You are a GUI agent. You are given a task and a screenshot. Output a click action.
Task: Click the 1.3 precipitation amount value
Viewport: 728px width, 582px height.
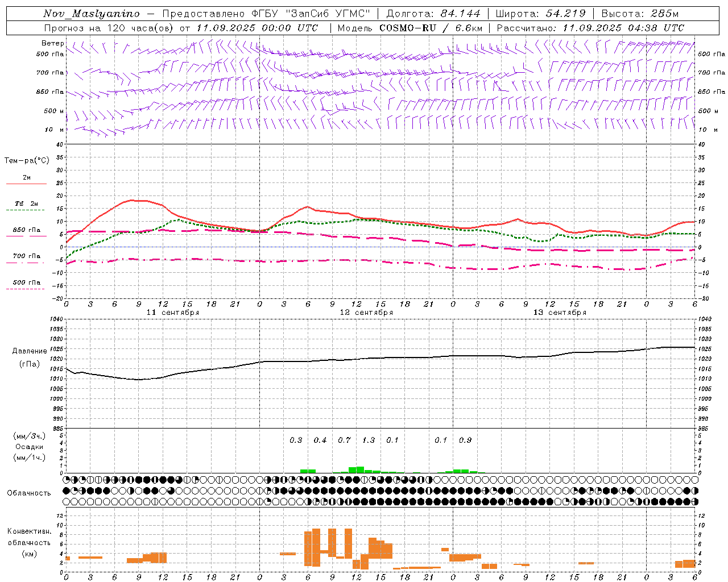click(x=369, y=440)
